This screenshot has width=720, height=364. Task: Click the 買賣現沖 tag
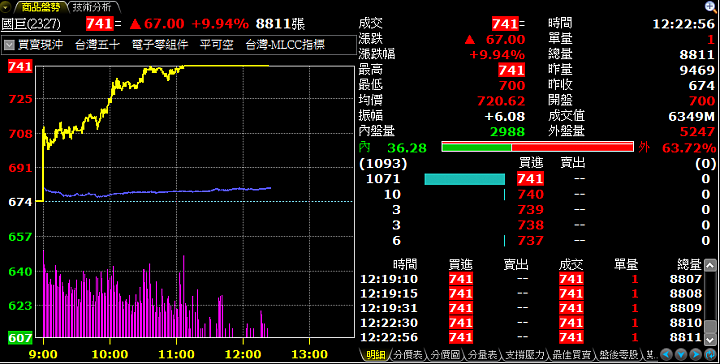40,45
